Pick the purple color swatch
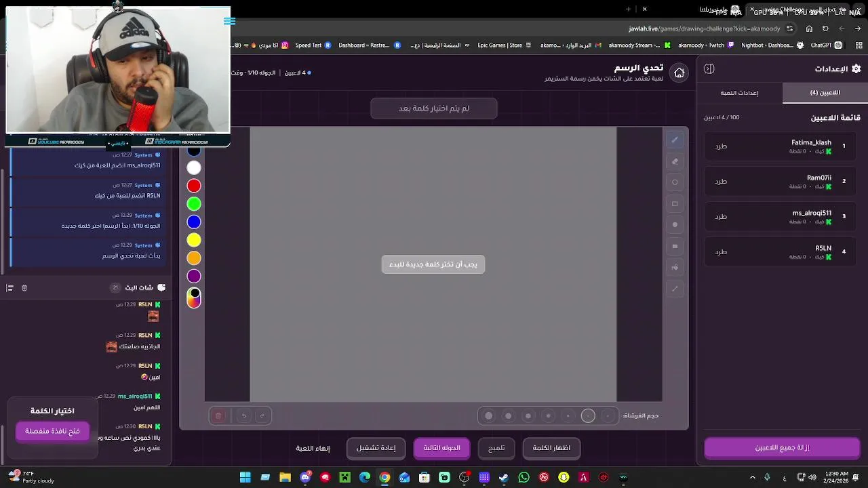 [x=194, y=276]
